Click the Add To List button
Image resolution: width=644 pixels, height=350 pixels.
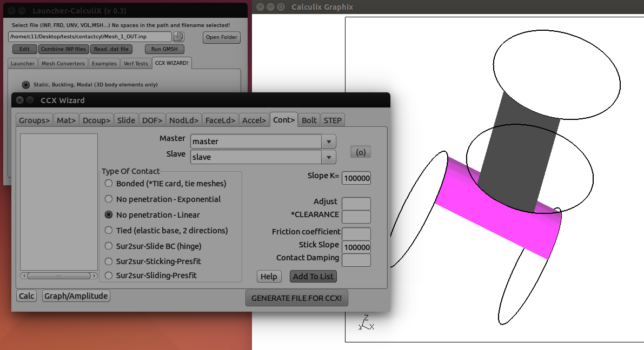point(313,276)
